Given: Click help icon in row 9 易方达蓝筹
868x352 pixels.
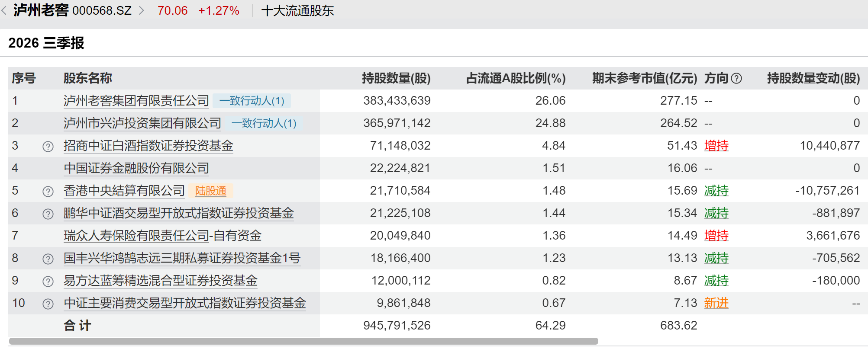Looking at the screenshot, I should coord(48,281).
